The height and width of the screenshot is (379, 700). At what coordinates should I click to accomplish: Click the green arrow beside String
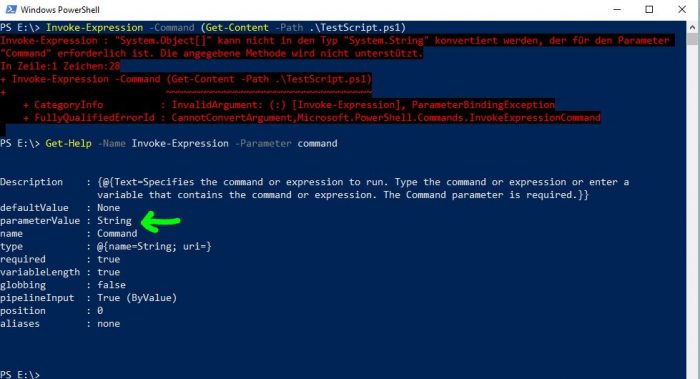coord(161,221)
